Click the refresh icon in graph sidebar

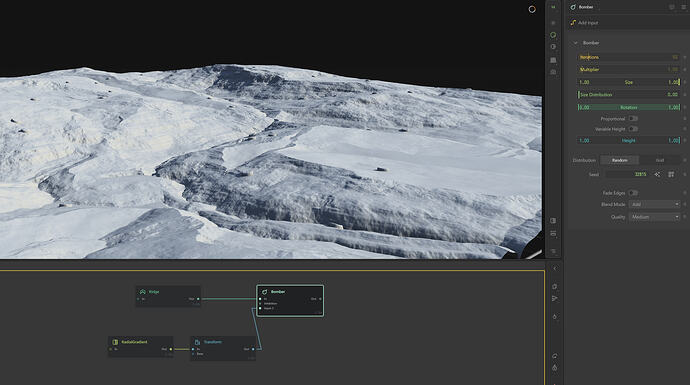point(554,356)
